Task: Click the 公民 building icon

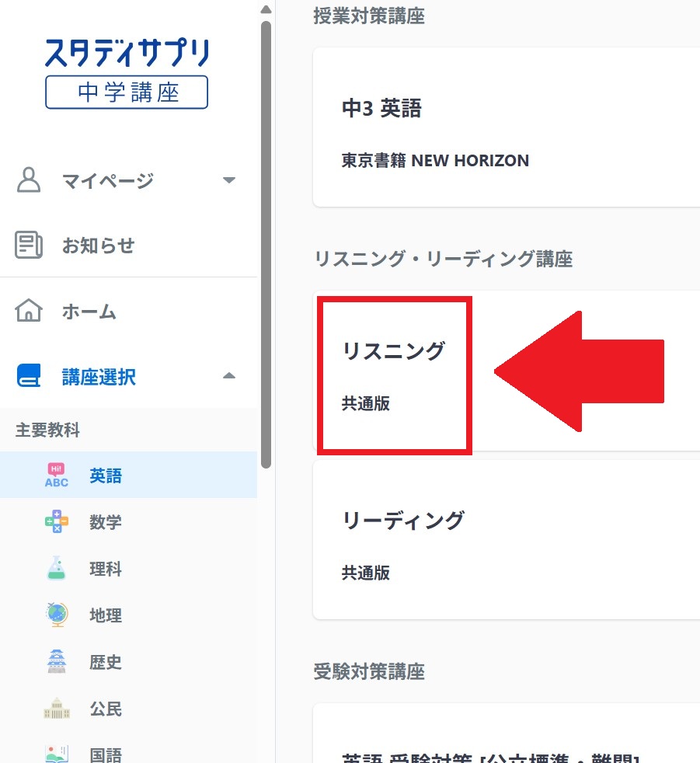Action: (55, 709)
